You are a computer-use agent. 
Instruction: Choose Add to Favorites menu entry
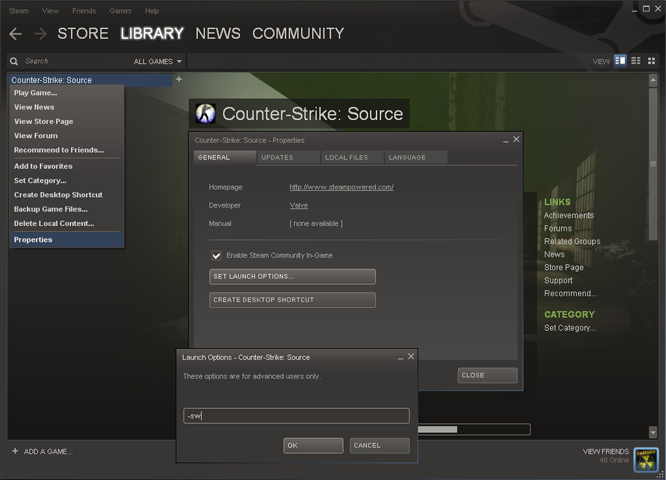(67, 166)
